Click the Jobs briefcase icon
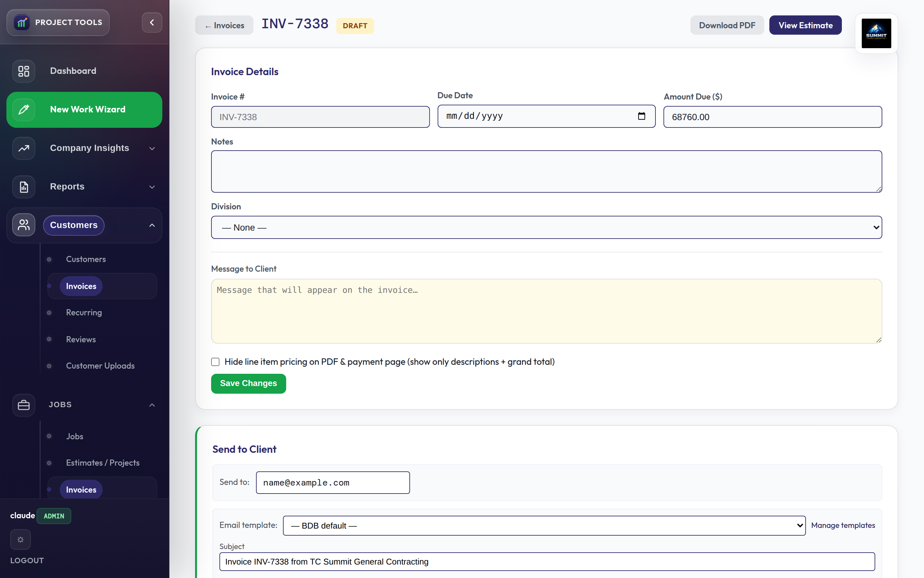Screen dimensions: 924x578 click(24, 405)
